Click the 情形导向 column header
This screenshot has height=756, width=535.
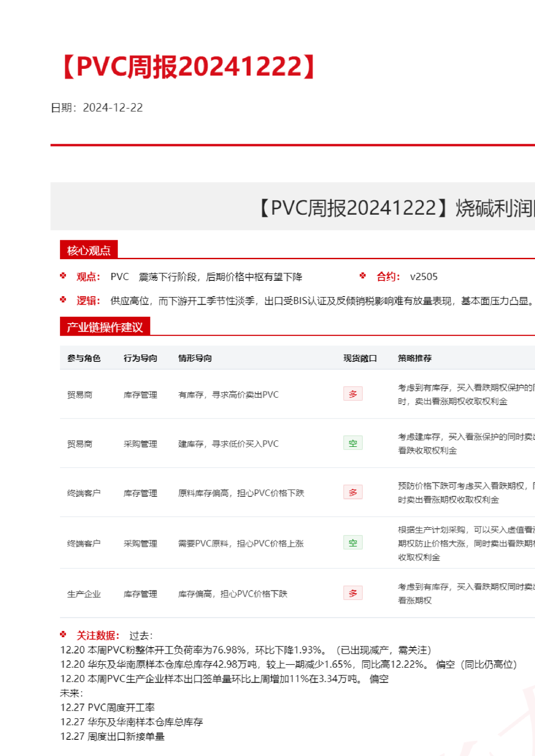[195, 358]
